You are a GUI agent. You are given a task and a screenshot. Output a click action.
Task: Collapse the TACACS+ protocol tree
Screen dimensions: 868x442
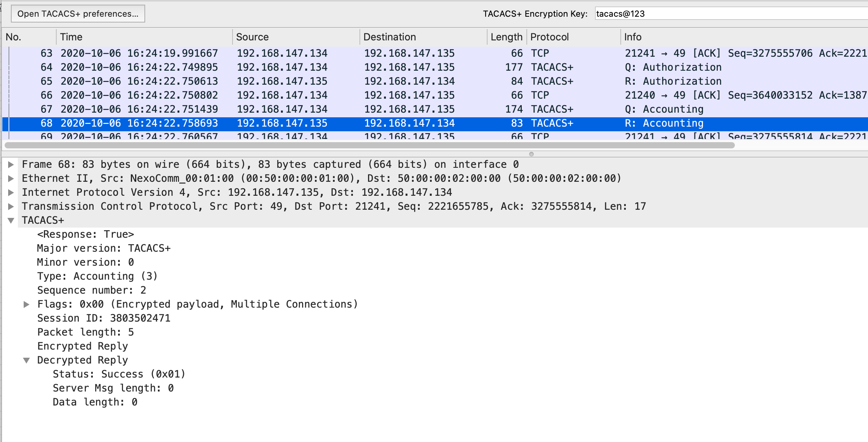[11, 221]
